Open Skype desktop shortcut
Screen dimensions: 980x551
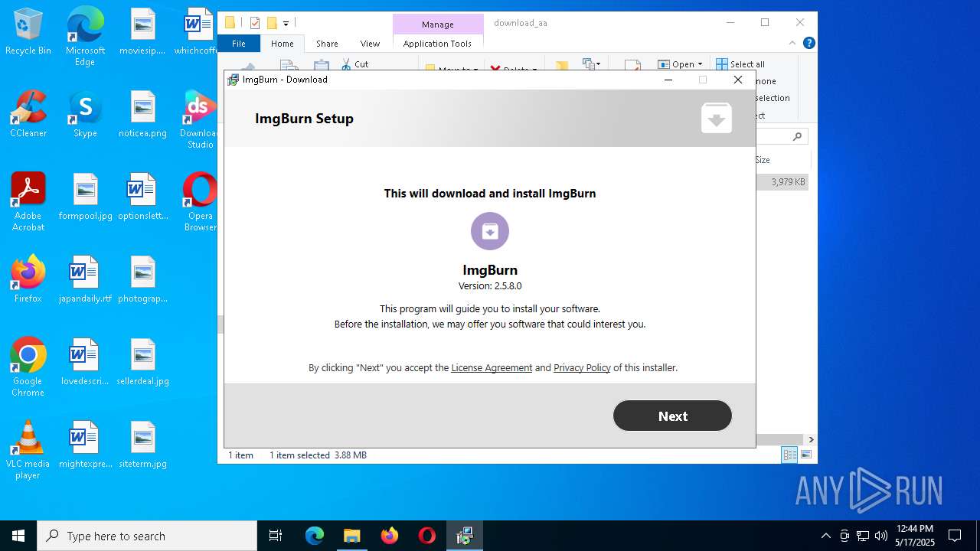point(85,115)
